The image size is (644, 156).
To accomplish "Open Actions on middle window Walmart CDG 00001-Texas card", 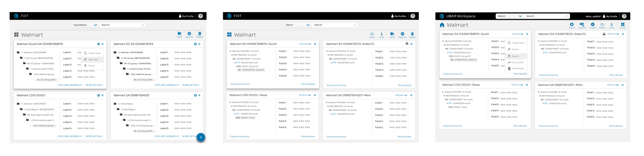I will (305, 95).
